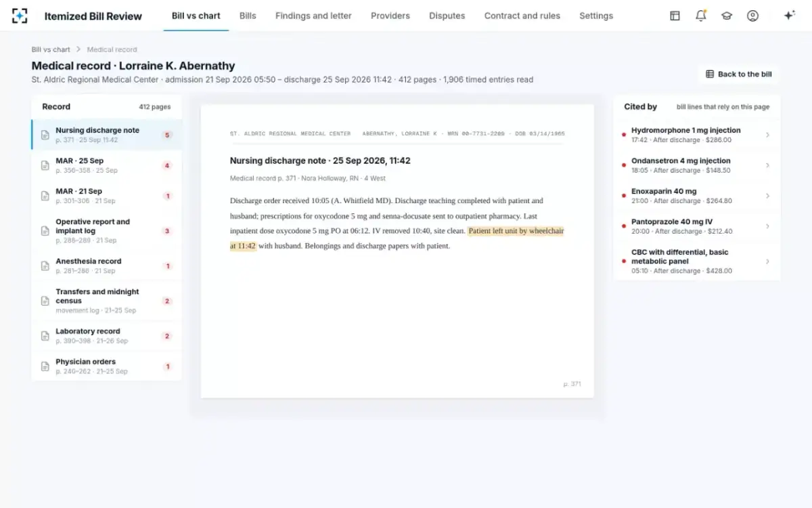This screenshot has height=508, width=812.
Task: Click document icon beside MAR · 21 Sep
Action: 45,196
